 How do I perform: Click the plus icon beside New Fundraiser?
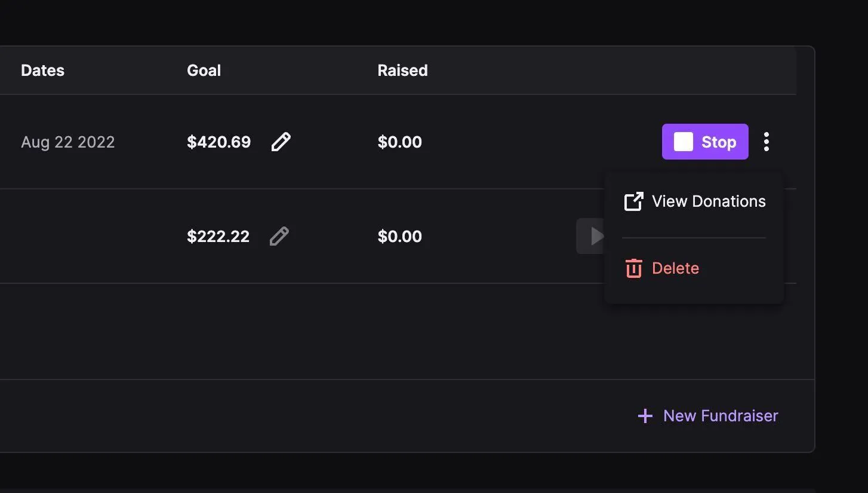[x=645, y=416]
